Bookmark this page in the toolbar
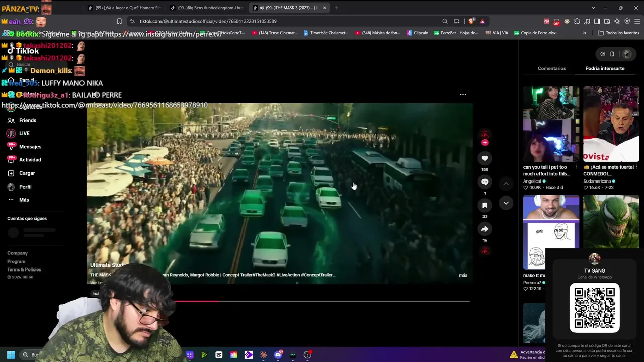Viewport: 644px width, 362px height. click(x=119, y=21)
